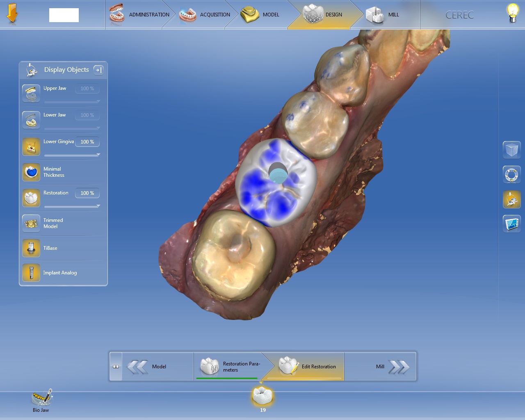Screen dimensions: 525x420
Task: Go back to the Model step
Action: click(x=148, y=367)
